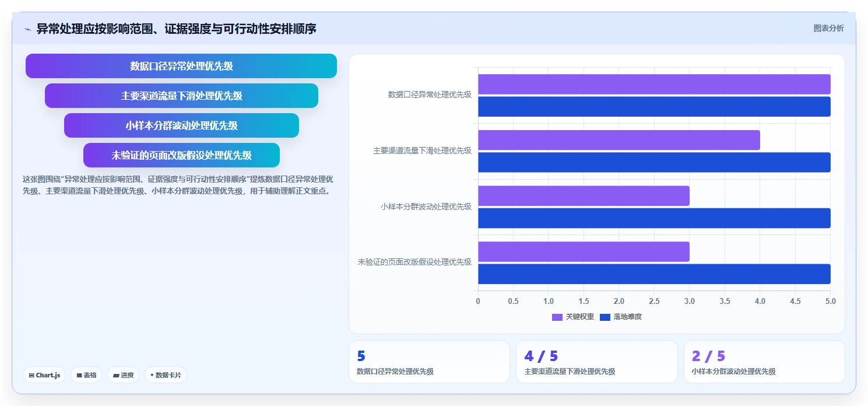Click chart axis label 数据口径异常处理优先级

[x=430, y=94]
